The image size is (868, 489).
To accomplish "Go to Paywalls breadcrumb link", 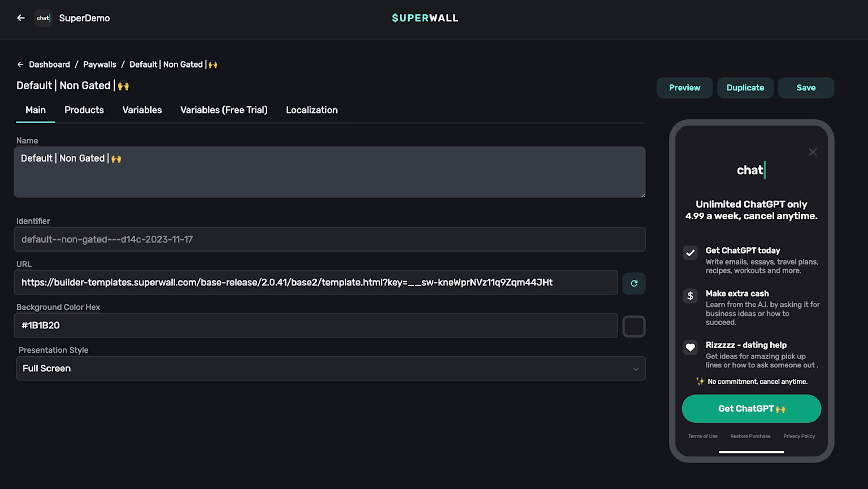I will click(99, 64).
